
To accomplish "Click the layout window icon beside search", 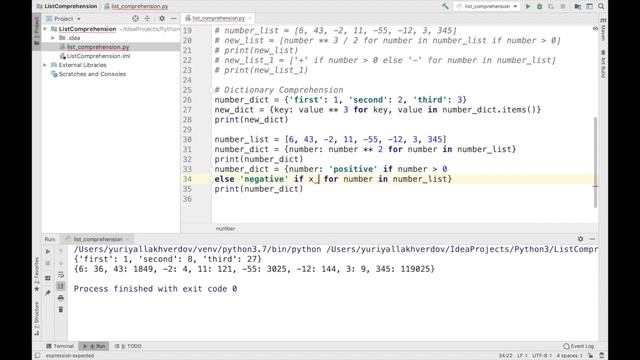I will [x=589, y=6].
